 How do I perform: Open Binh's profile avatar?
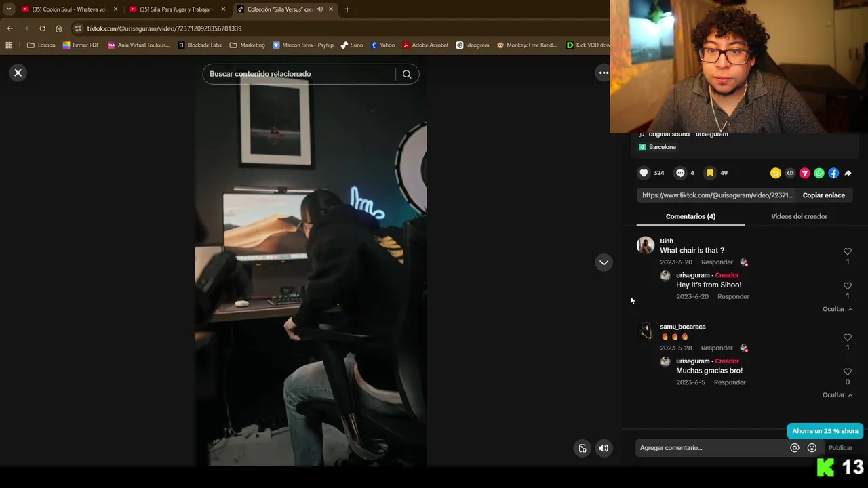[646, 245]
